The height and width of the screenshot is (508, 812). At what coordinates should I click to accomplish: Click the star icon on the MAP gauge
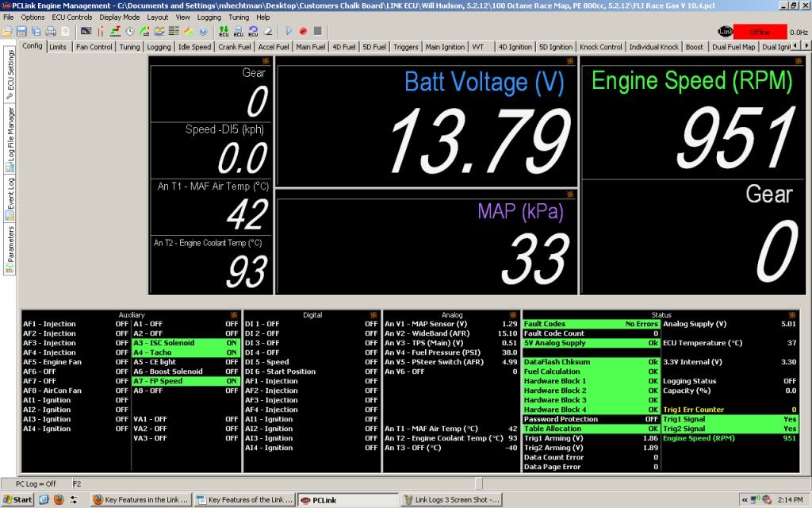click(570, 194)
